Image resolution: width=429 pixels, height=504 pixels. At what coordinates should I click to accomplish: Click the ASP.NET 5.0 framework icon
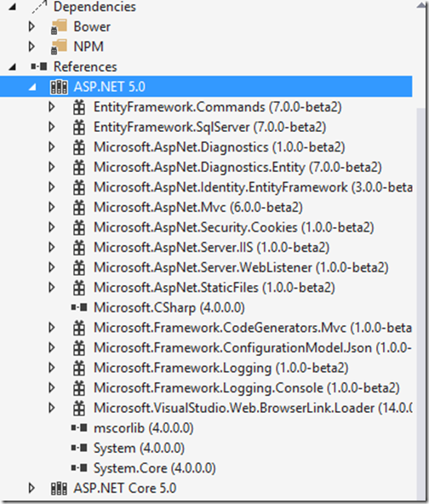tap(59, 87)
